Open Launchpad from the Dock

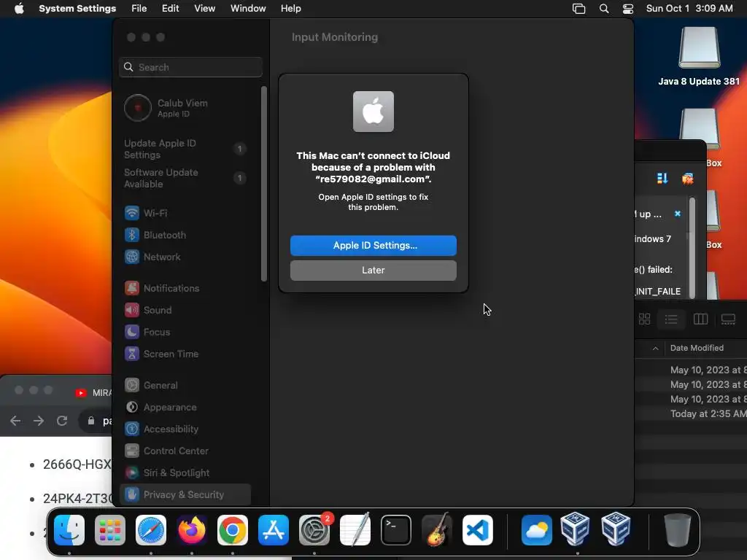coord(110,530)
